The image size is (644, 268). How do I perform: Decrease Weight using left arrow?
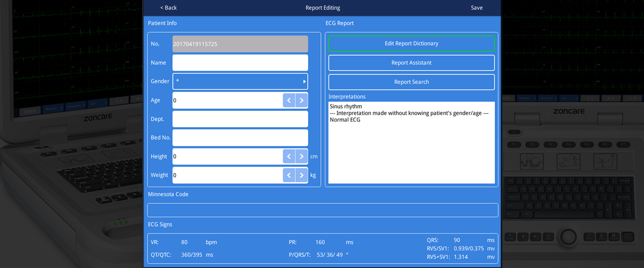point(289,175)
